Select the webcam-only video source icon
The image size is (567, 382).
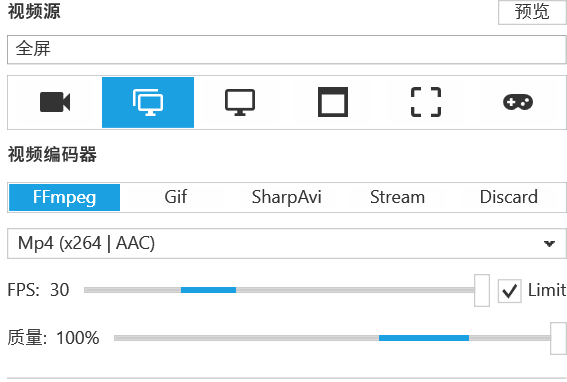pyautogui.click(x=55, y=102)
